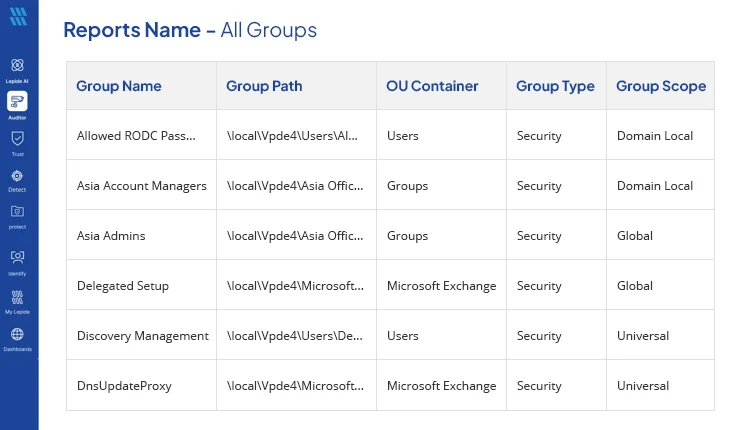The height and width of the screenshot is (430, 731).
Task: Sort by OU Container column header
Action: click(x=432, y=86)
